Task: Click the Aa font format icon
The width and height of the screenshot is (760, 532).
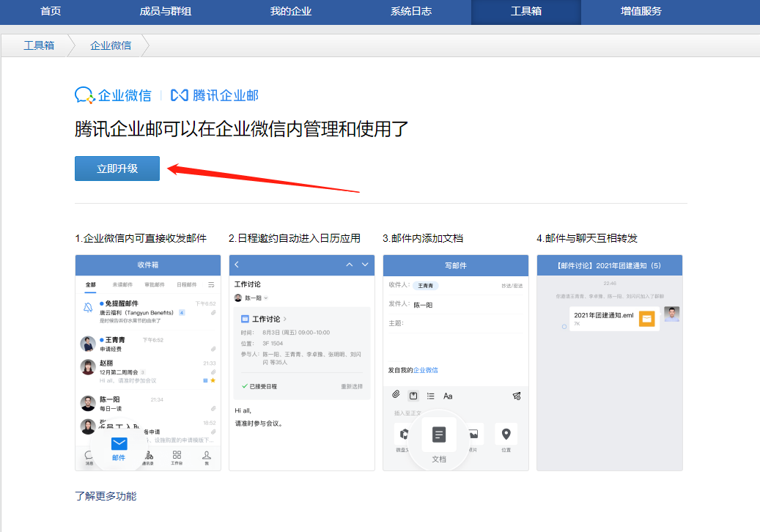Action: 448,396
